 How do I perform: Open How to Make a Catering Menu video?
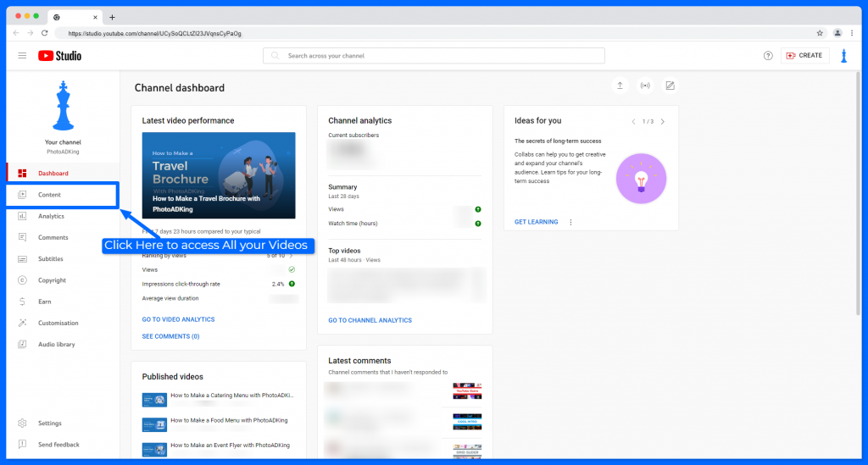point(232,396)
